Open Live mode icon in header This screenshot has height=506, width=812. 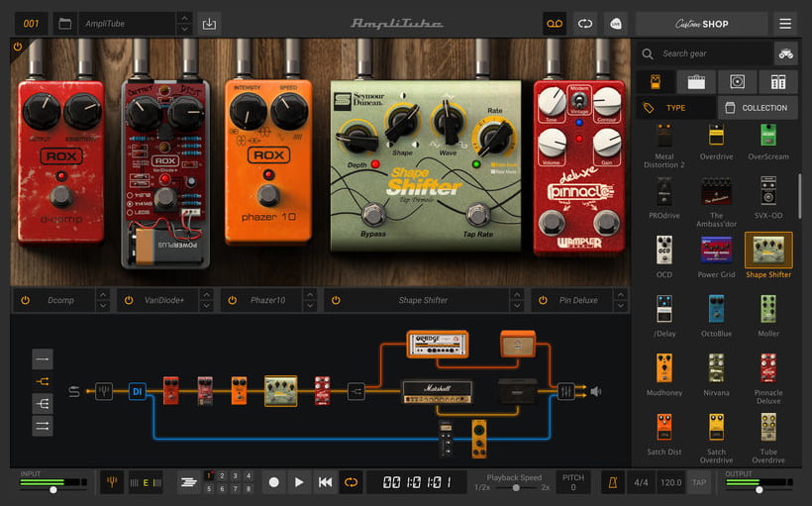click(616, 24)
